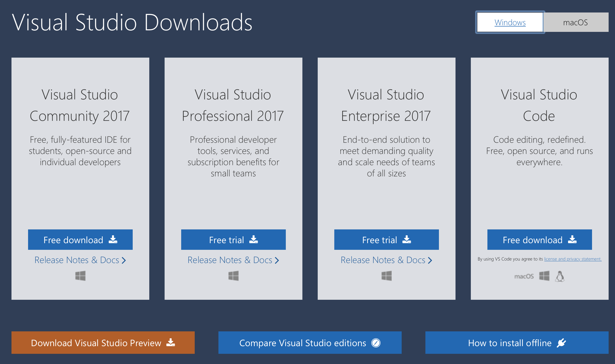Click the Visual Studio Downloads page title
This screenshot has width=615, height=364.
coord(132,22)
